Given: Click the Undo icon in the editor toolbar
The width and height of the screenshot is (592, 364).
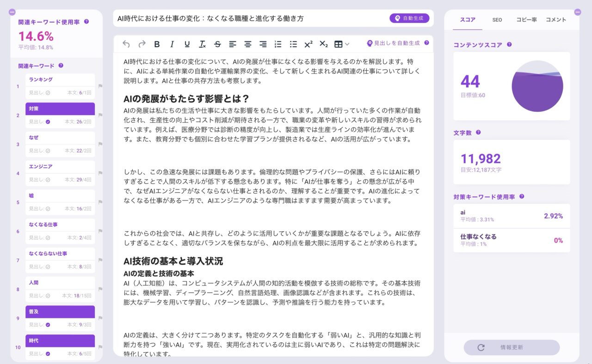Looking at the screenshot, I should tap(125, 44).
